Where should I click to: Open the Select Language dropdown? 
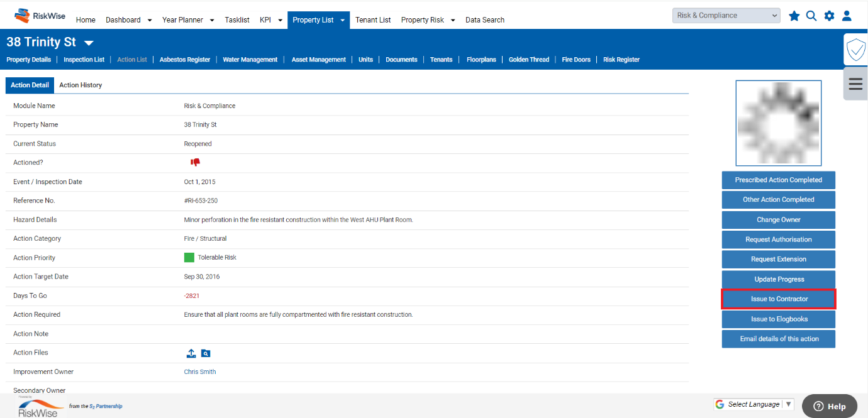click(x=754, y=404)
